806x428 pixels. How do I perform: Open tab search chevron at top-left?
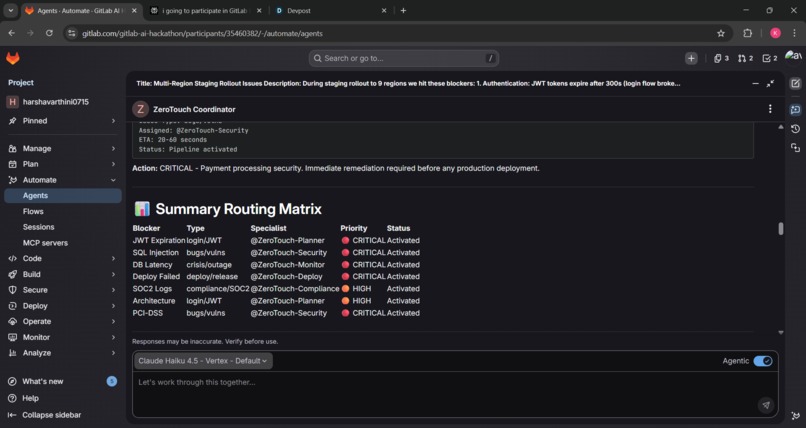[x=10, y=10]
